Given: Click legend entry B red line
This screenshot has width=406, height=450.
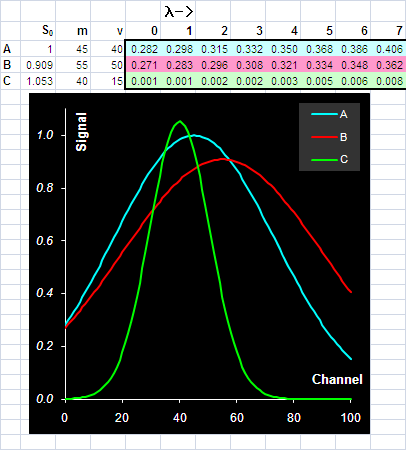Looking at the screenshot, I should click(x=329, y=137).
